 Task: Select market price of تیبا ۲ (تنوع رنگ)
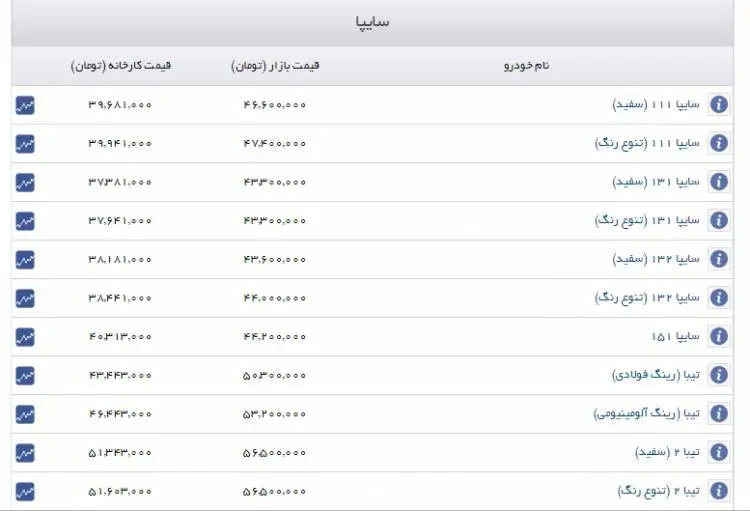tap(275, 491)
